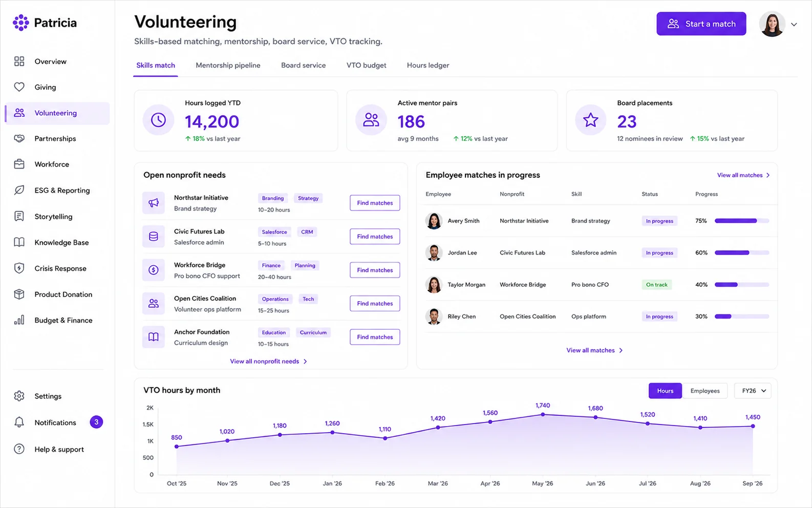The image size is (812, 508).
Task: Click the Branding tag on Northstar Initiative
Action: [273, 198]
